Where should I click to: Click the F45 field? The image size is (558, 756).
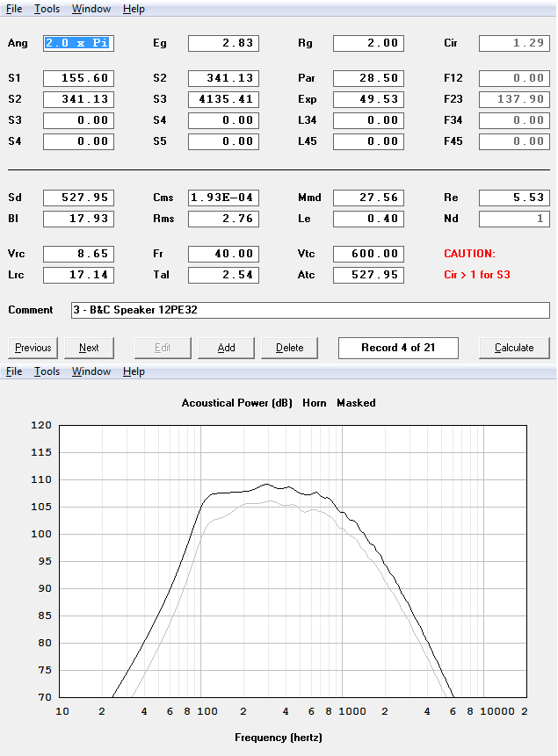pyautogui.click(x=514, y=141)
